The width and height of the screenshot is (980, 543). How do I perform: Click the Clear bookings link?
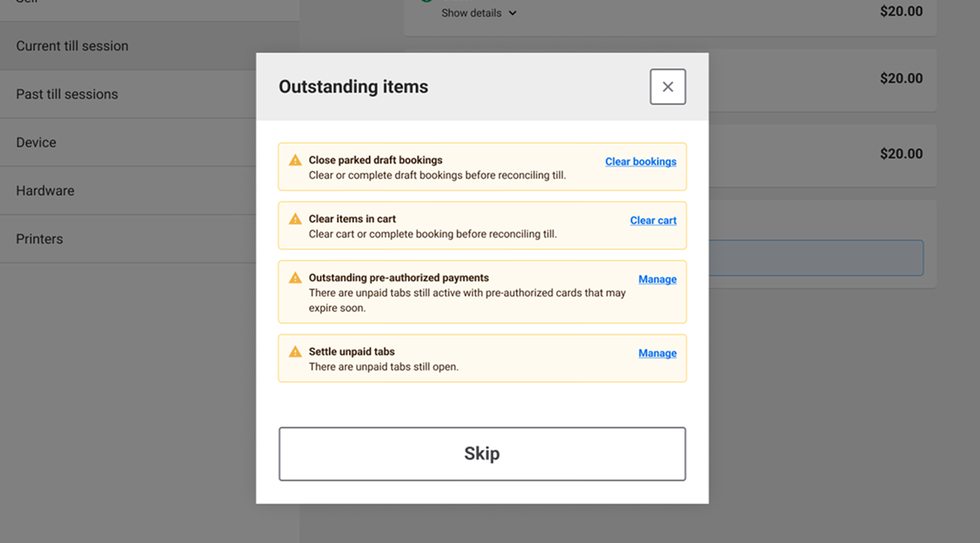(x=641, y=161)
